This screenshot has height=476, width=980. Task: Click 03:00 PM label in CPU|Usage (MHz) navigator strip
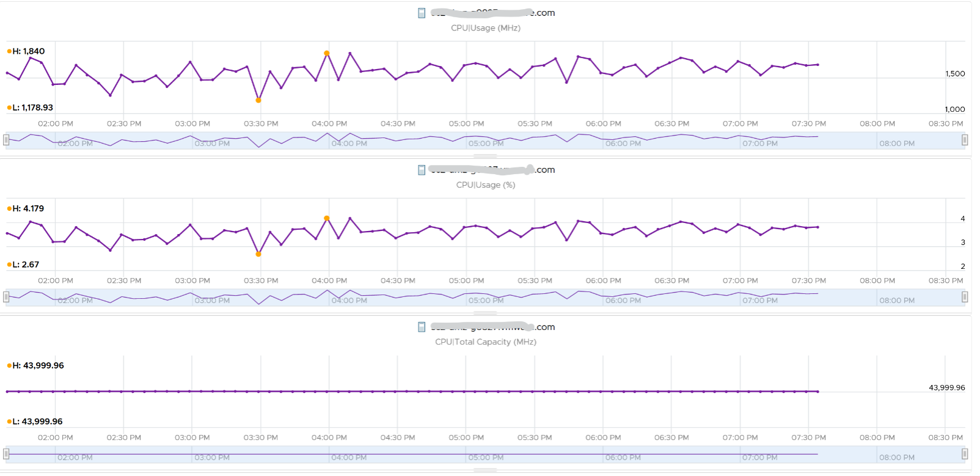(212, 144)
